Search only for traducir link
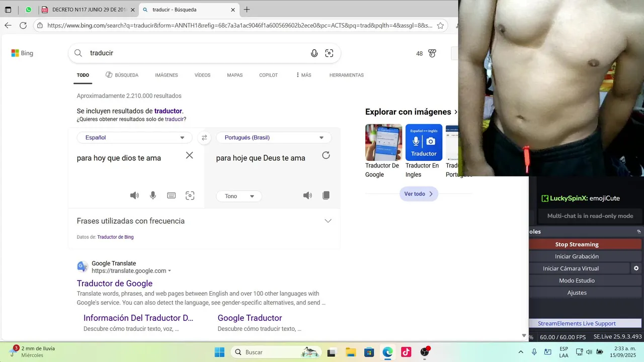Screen dimensions: 644x362 click(x=176, y=119)
